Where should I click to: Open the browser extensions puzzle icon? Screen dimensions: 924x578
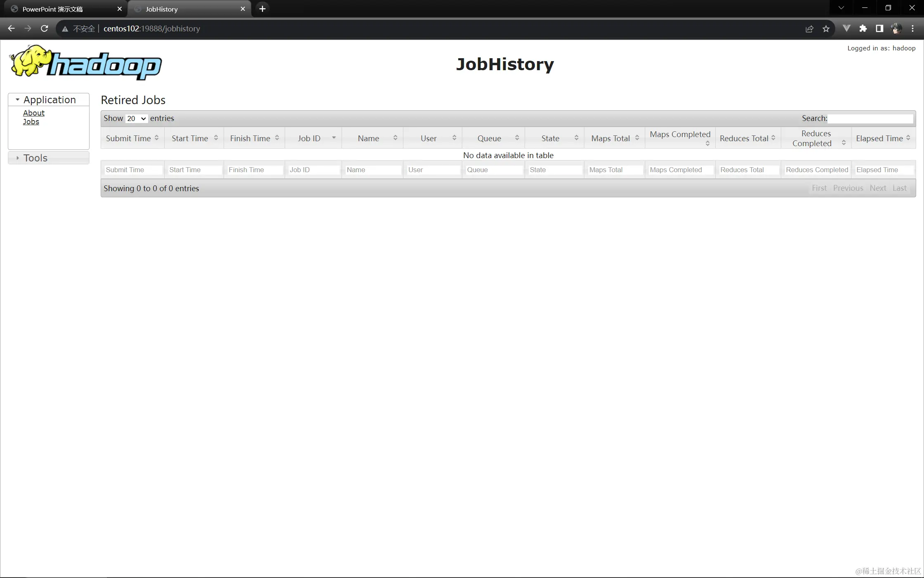(863, 28)
